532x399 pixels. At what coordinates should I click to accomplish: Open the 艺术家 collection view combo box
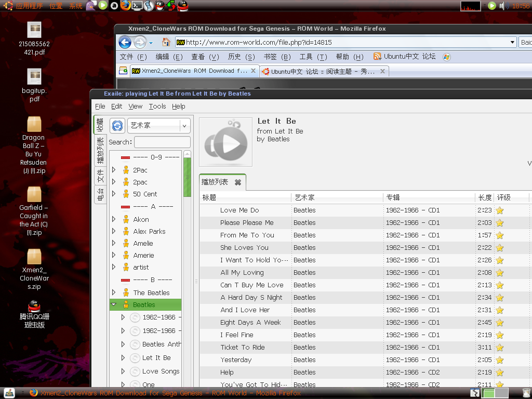[x=159, y=126]
